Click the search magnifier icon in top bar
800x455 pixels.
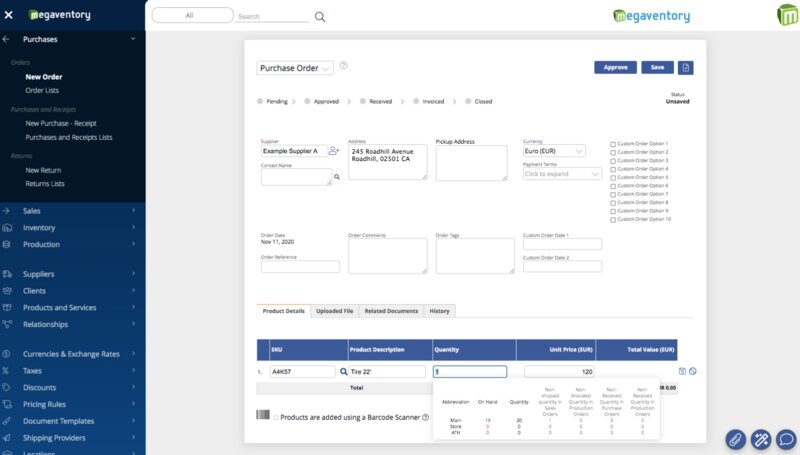320,17
